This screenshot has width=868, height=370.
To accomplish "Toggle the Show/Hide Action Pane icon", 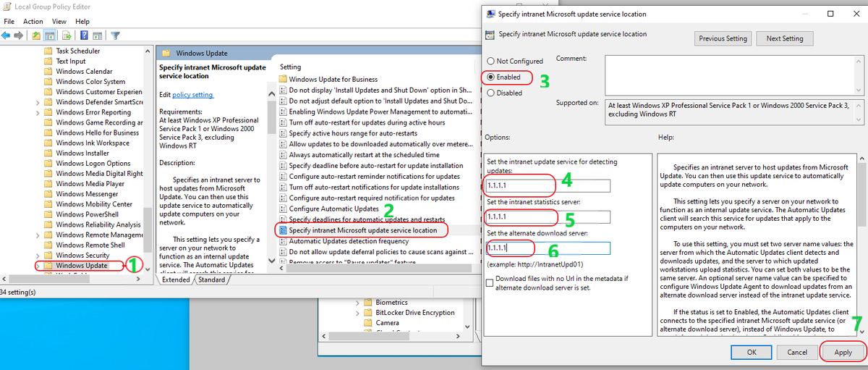I will click(x=97, y=35).
